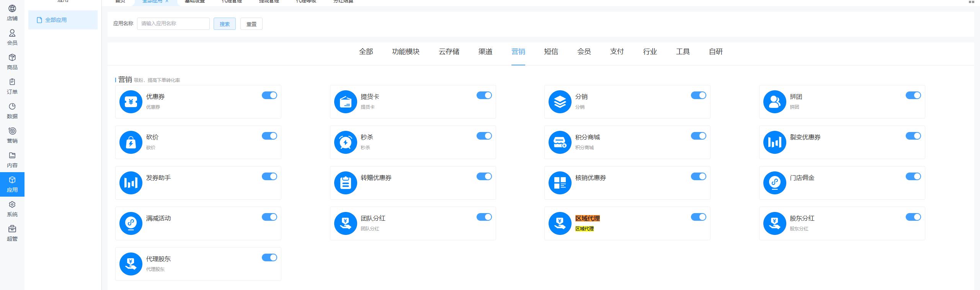
Task: Disable the 满减活动 switch
Action: pos(269,217)
